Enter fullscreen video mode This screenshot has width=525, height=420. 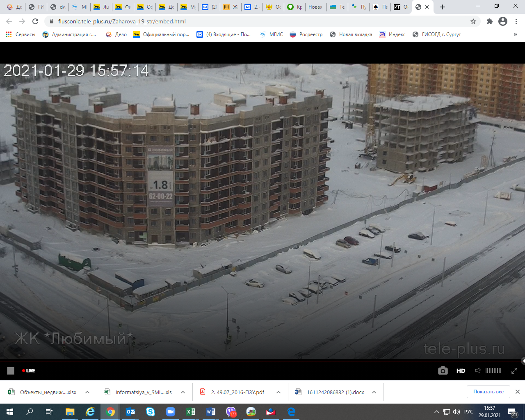pyautogui.click(x=514, y=371)
